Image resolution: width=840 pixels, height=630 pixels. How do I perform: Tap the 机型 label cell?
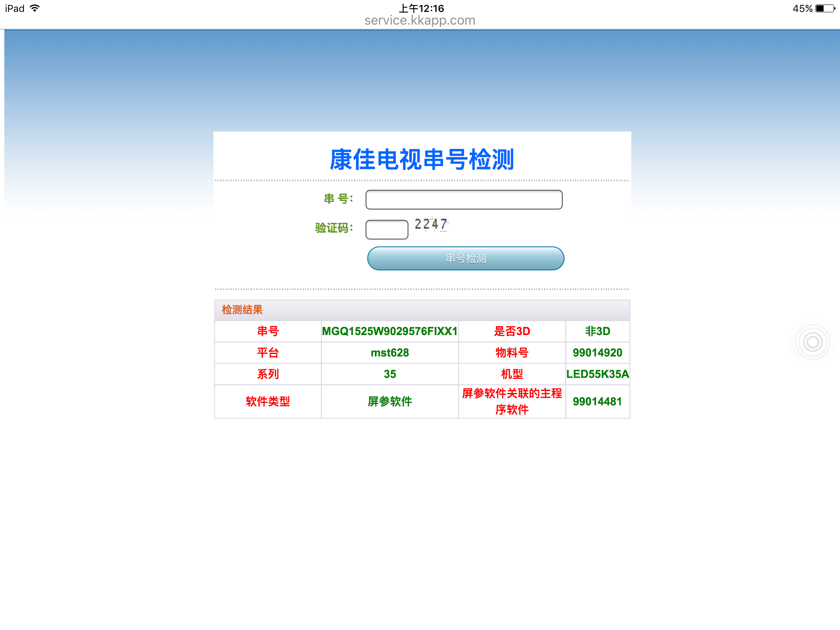512,374
